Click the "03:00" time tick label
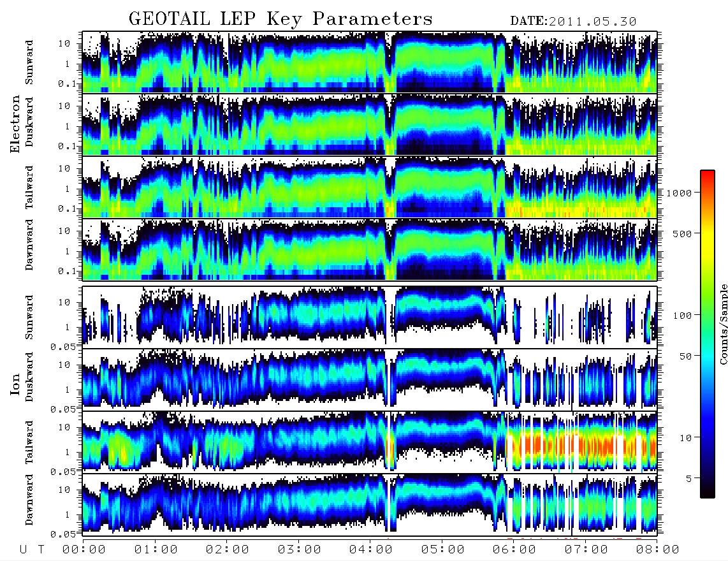 click(x=300, y=550)
